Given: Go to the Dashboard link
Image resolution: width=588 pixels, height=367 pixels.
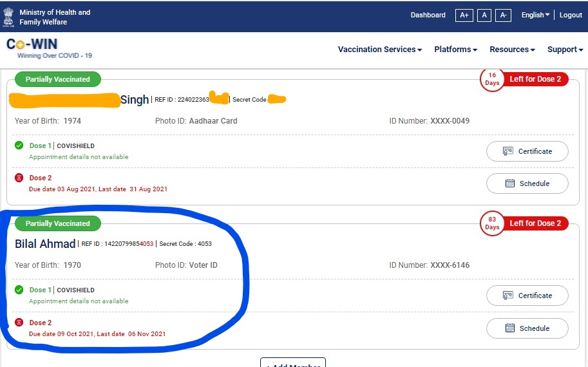Looking at the screenshot, I should (428, 15).
